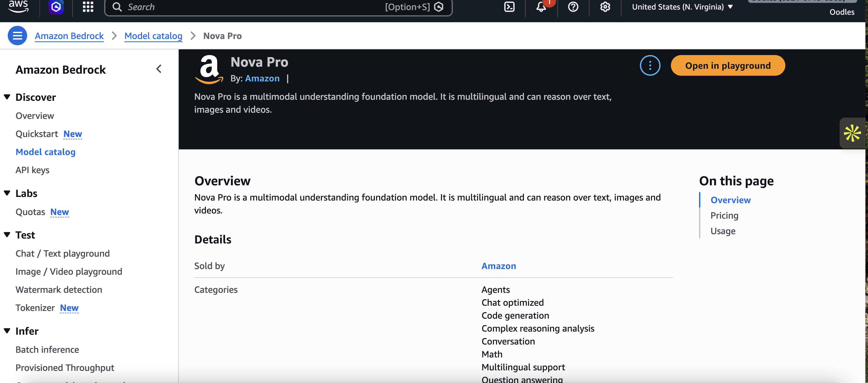Click the Amazon link in Sold by row
868x383 pixels.
click(499, 266)
